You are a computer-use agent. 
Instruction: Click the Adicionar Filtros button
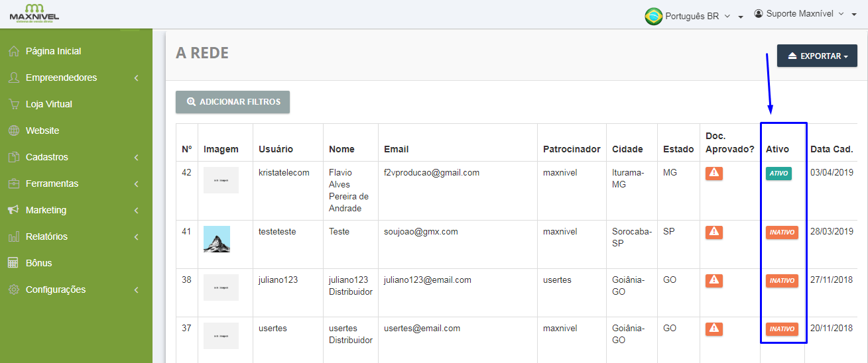233,102
